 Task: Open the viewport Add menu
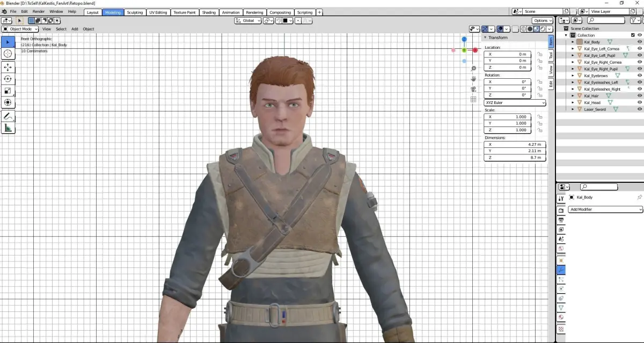point(75,29)
